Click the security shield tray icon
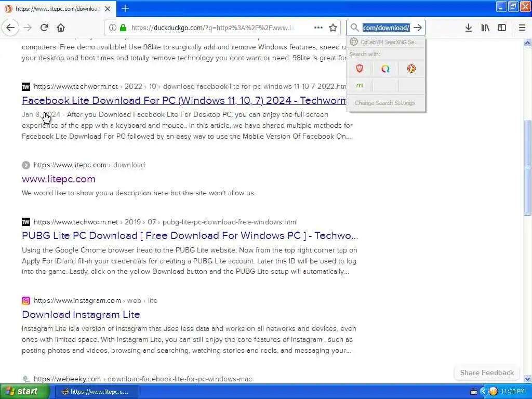The width and height of the screenshot is (532, 399). tap(494, 392)
